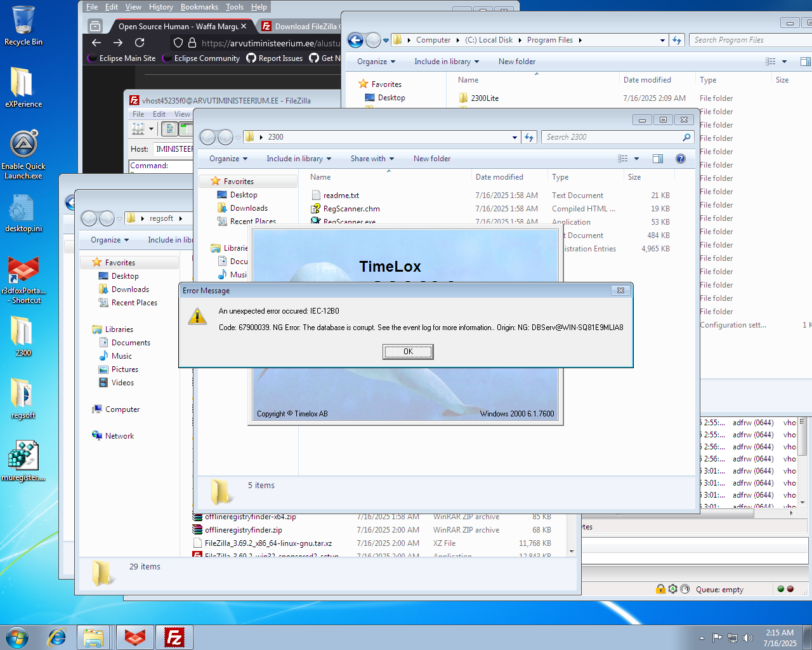This screenshot has width=812, height=650.
Task: Open FileZilla Site Manager toolbar icon
Action: point(138,129)
